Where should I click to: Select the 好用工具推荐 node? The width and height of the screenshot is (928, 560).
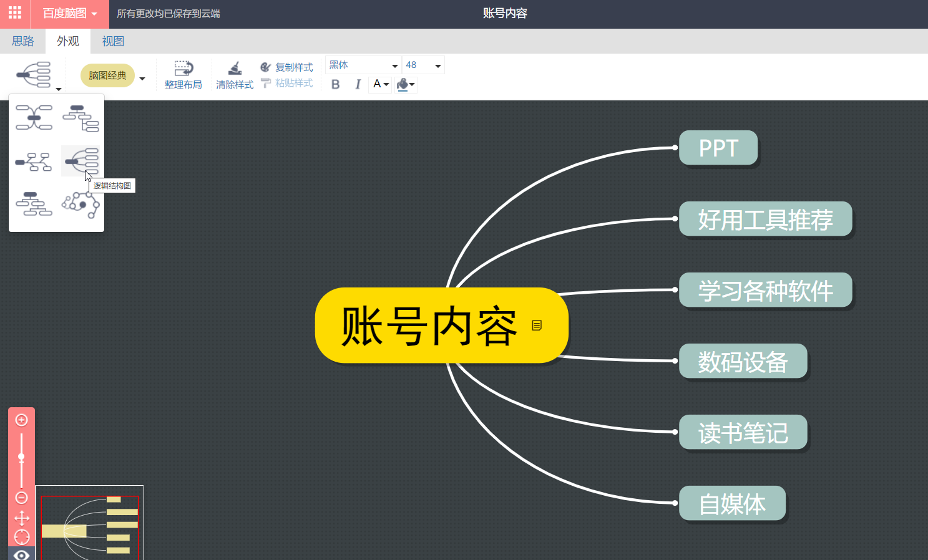765,219
